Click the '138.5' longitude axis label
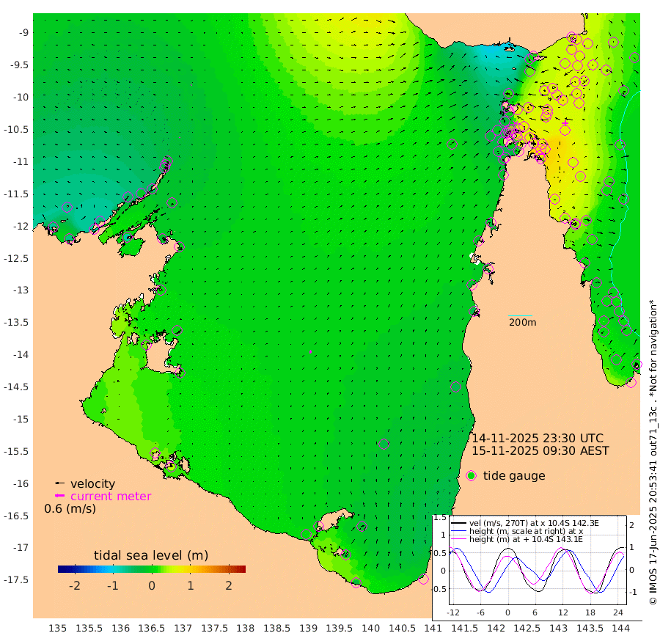Screen dimensions: 660x644 point(277,629)
